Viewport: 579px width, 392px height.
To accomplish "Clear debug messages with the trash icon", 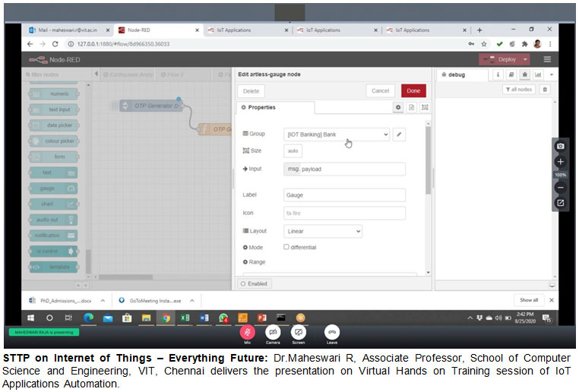I will (544, 90).
